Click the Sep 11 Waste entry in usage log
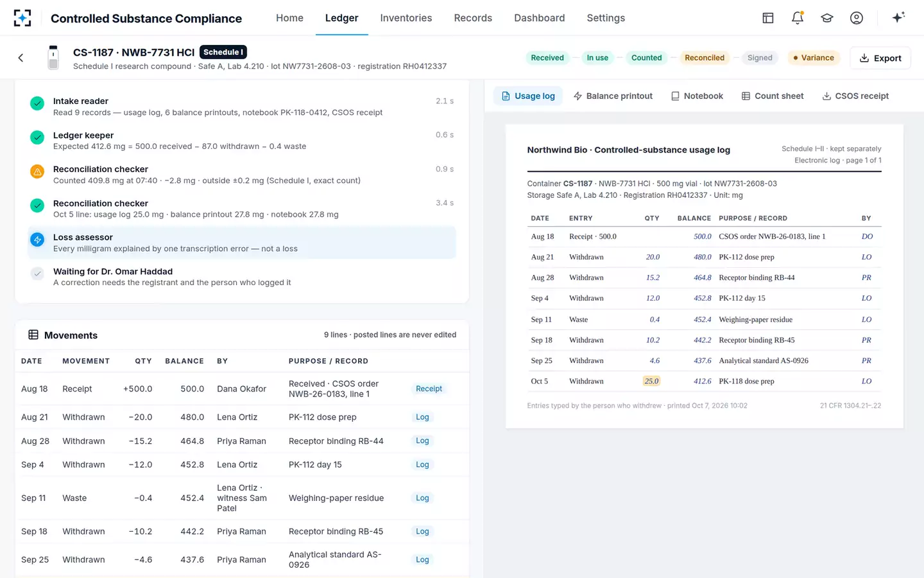The image size is (924, 578). click(704, 319)
